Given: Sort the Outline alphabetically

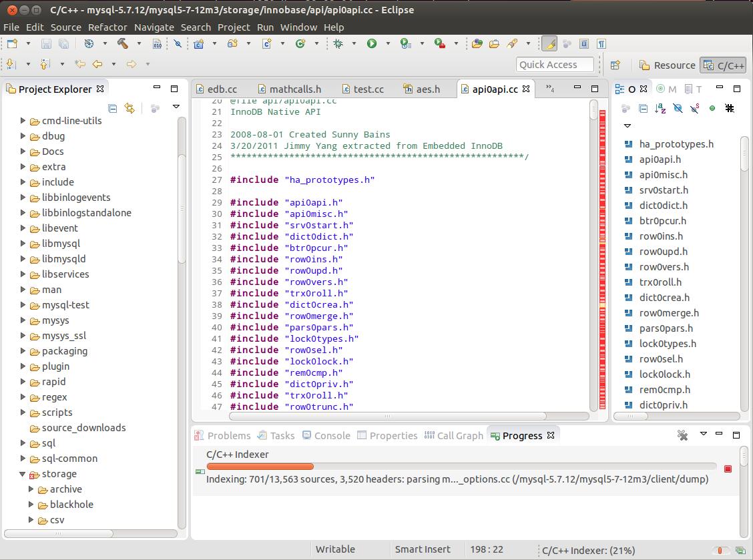Looking at the screenshot, I should pyautogui.click(x=660, y=108).
